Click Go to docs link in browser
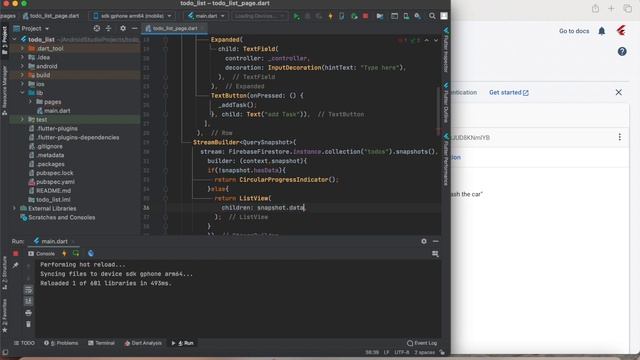This screenshot has height=360, width=640. coord(574,31)
